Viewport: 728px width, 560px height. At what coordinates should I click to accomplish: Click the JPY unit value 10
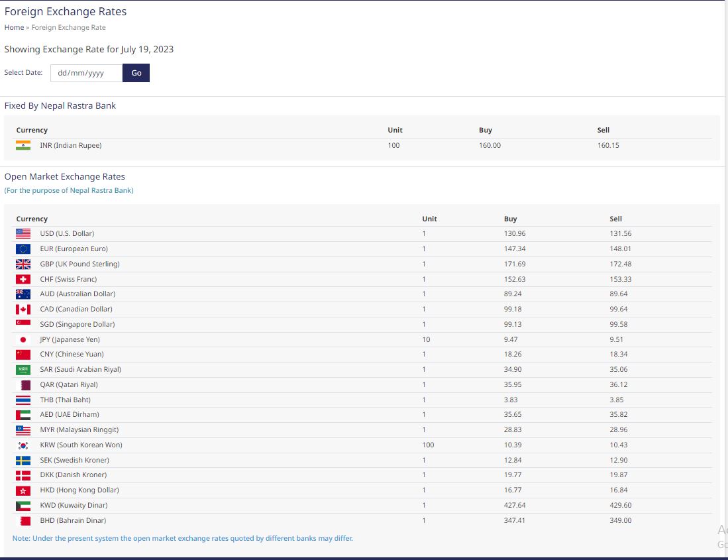(426, 339)
